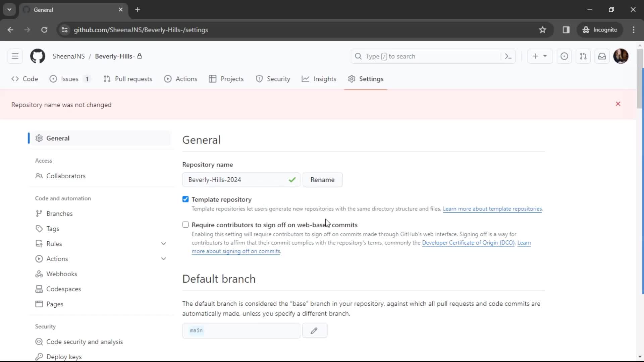644x362 pixels.
Task: Click the Rename button
Action: 322,180
